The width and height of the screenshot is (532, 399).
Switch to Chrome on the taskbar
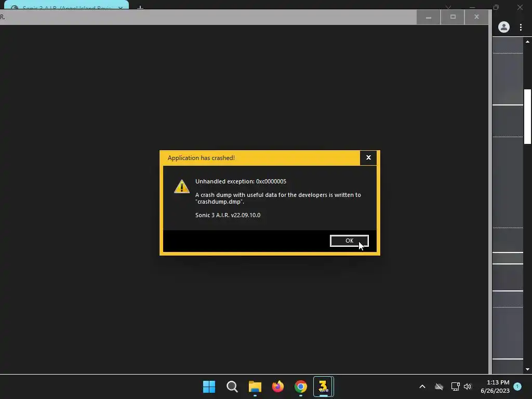[x=301, y=387]
